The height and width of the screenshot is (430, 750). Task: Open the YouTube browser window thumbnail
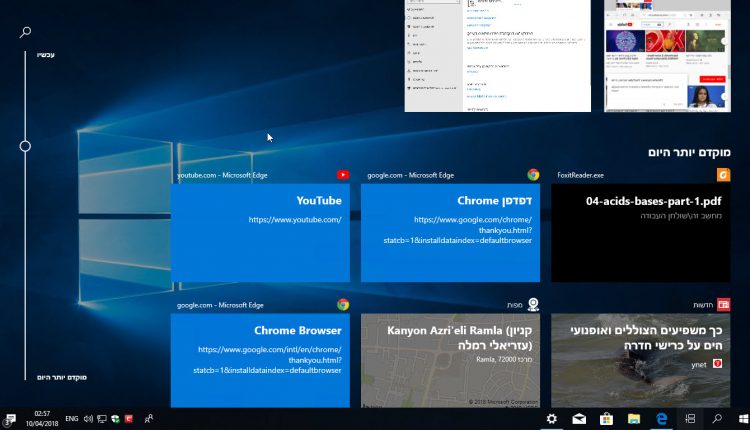click(x=667, y=56)
